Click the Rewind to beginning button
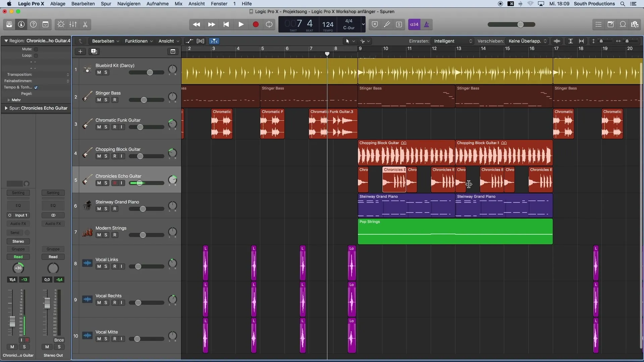The image size is (644, 362). tap(226, 24)
